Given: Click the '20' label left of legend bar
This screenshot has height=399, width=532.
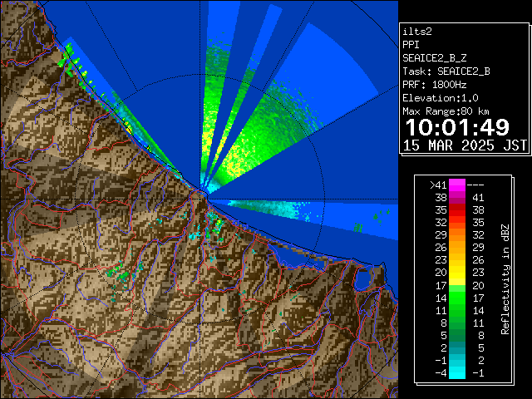Looking at the screenshot, I should [441, 273].
